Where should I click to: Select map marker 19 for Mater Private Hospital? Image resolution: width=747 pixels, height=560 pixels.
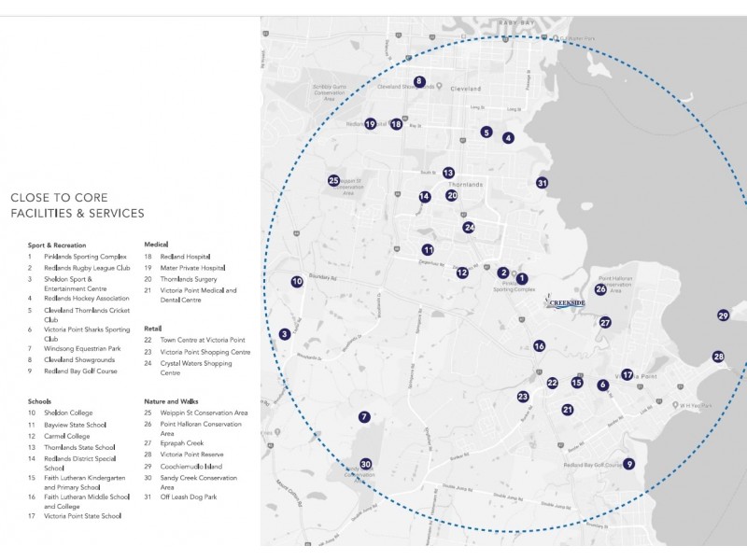371,124
